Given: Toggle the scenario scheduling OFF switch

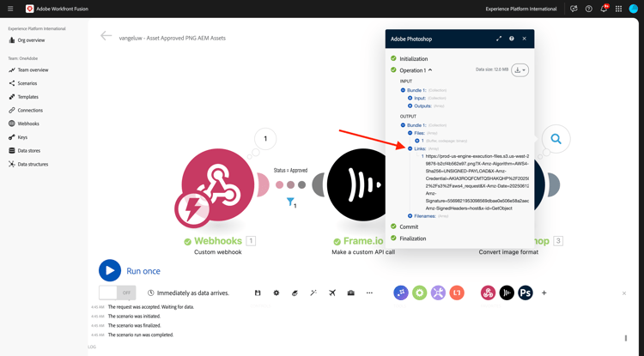Looking at the screenshot, I should [118, 293].
